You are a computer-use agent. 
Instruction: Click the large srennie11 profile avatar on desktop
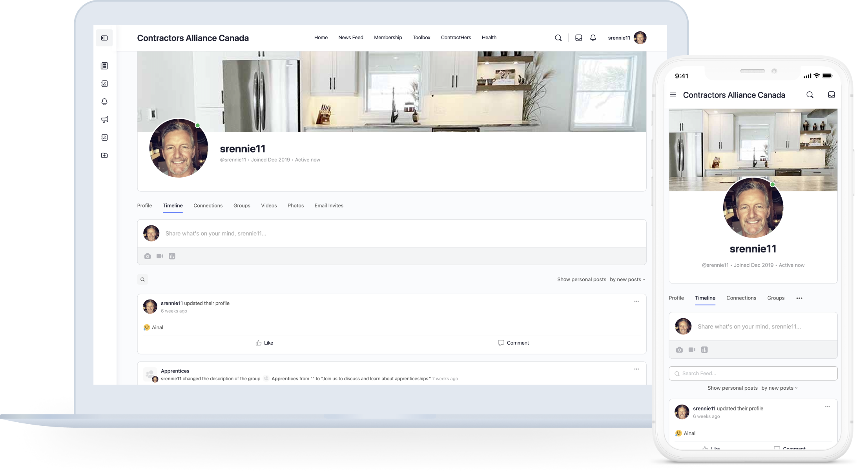pos(179,148)
